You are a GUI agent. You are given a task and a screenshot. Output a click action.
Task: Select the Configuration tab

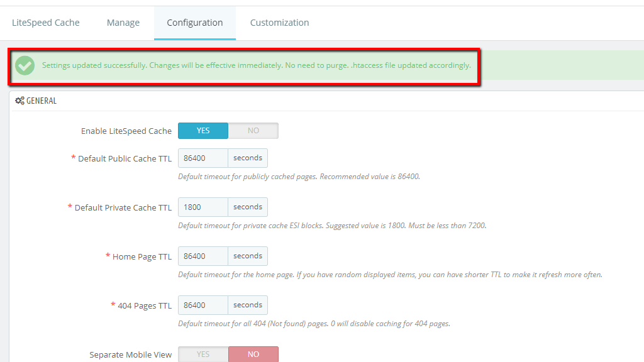point(195,23)
